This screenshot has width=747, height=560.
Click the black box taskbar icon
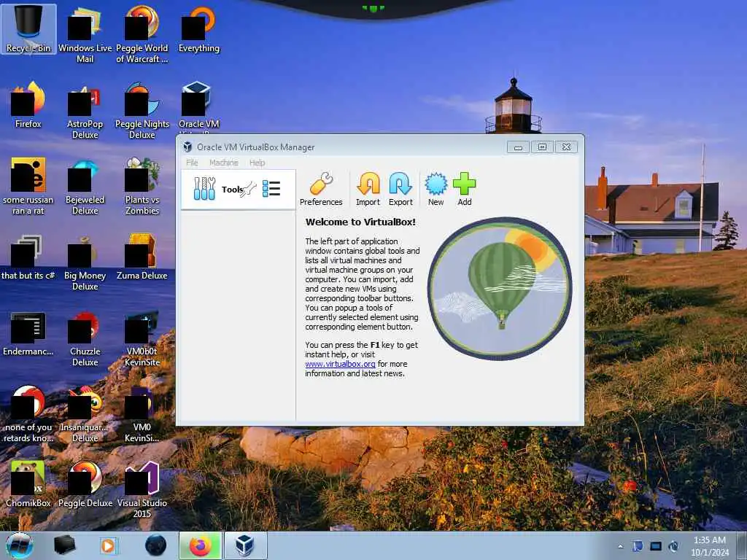pyautogui.click(x=65, y=545)
